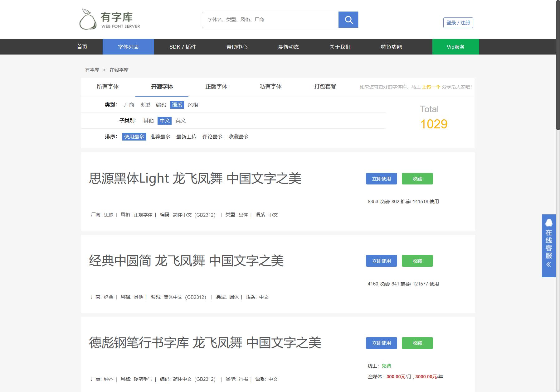Select 编码 category filter
The width and height of the screenshot is (560, 392).
[161, 105]
